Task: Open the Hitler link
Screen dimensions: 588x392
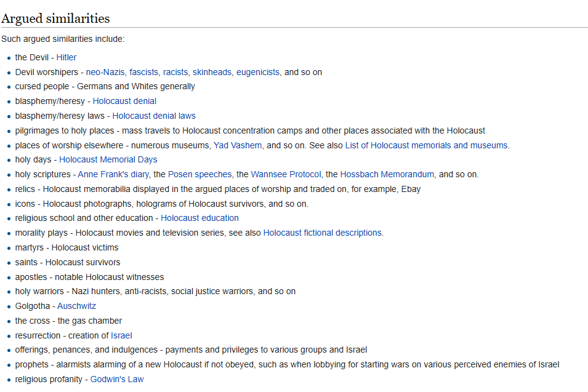Action: [x=66, y=57]
